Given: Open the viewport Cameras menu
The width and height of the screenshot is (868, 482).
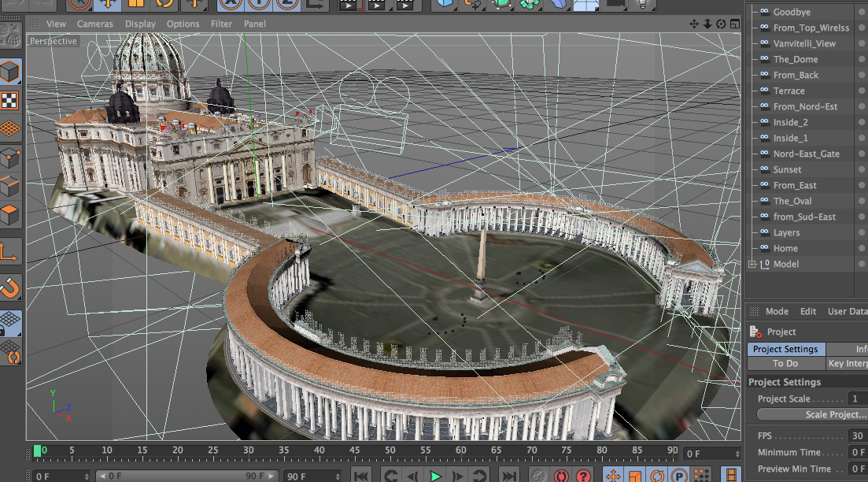Looking at the screenshot, I should tap(94, 24).
